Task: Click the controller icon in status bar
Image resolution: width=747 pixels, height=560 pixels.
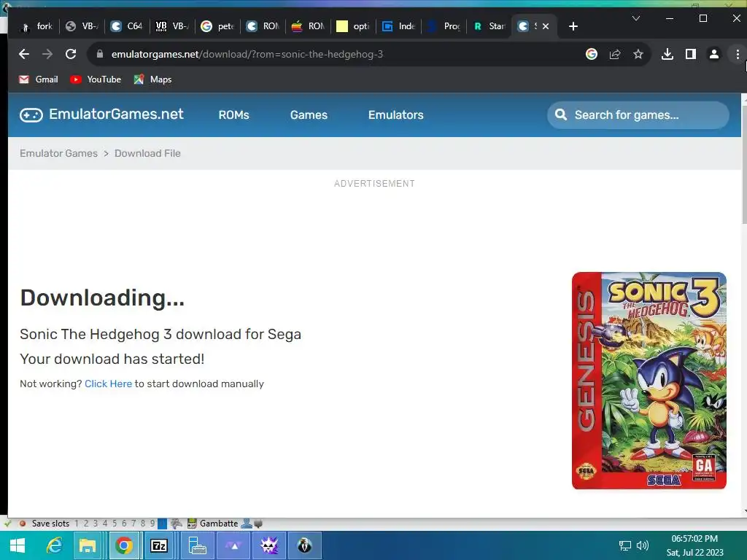Action: (x=177, y=524)
